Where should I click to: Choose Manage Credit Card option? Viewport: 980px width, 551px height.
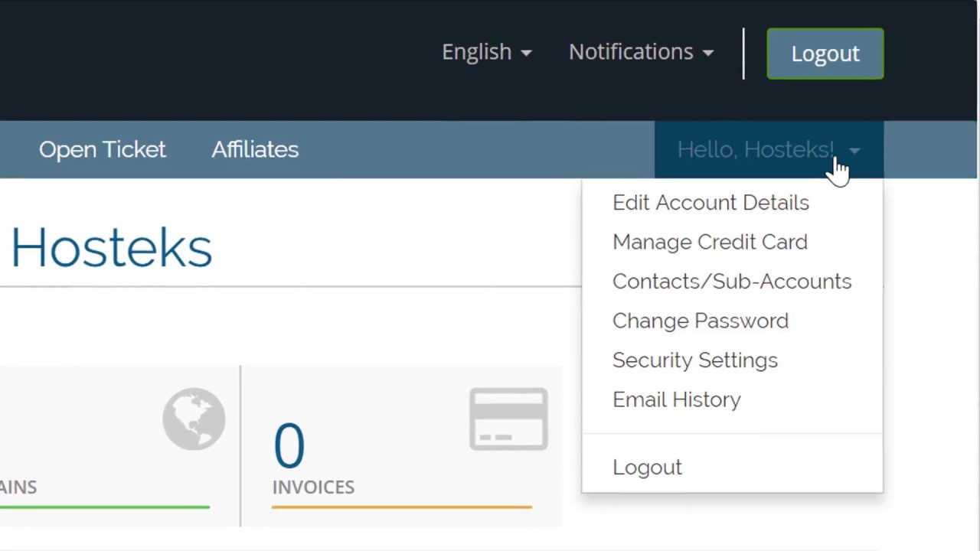click(x=710, y=242)
